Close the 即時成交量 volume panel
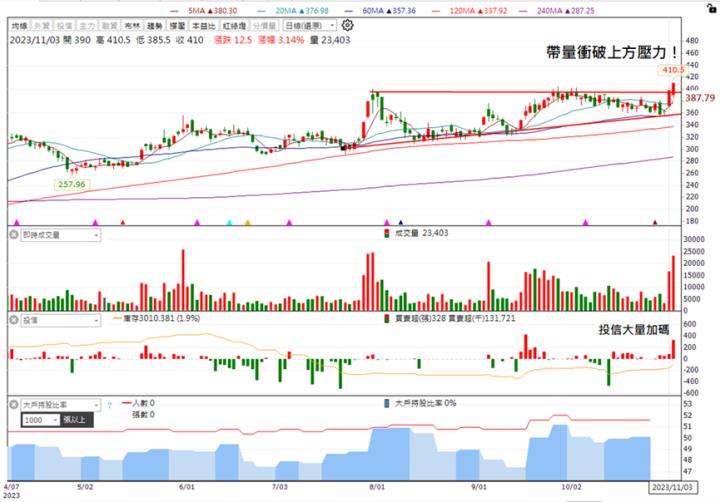 point(14,235)
